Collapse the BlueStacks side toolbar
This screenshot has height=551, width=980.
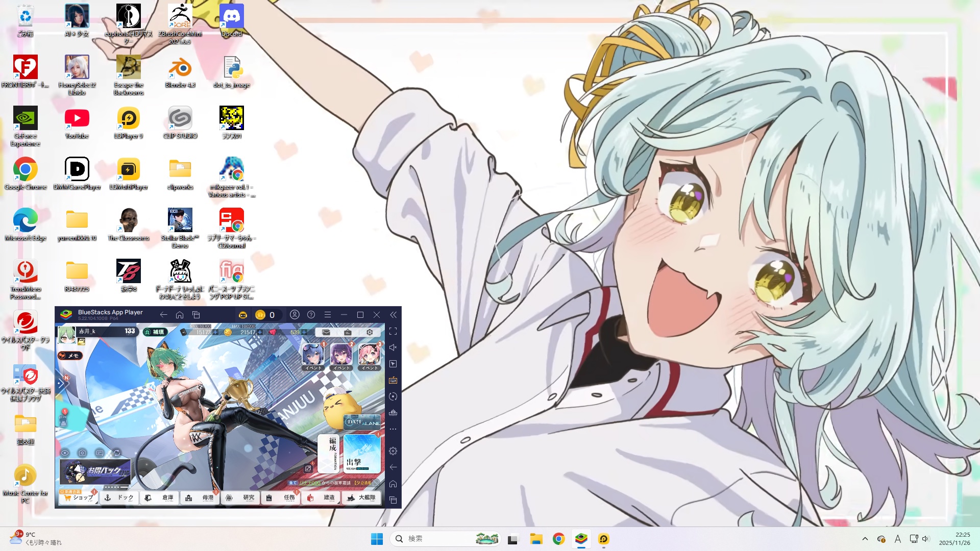click(x=393, y=315)
